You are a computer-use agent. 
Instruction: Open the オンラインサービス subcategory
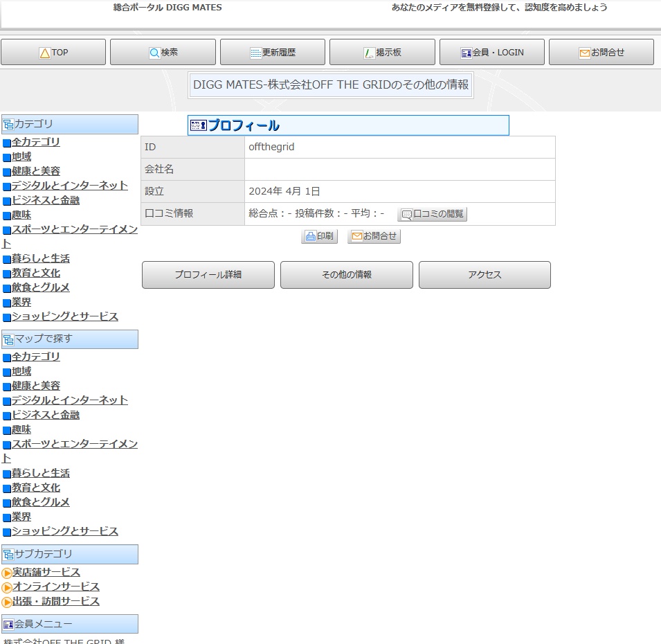56,587
